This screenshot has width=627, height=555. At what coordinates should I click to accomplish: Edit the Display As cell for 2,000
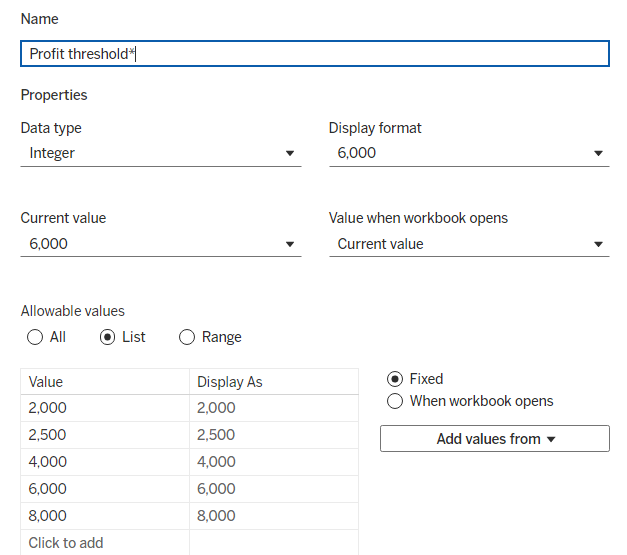coord(273,408)
